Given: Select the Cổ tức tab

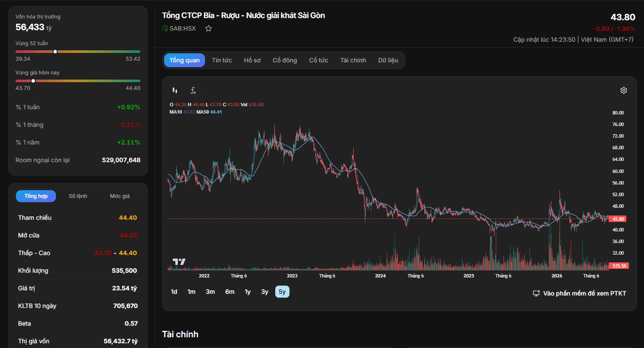Looking at the screenshot, I should coord(318,60).
